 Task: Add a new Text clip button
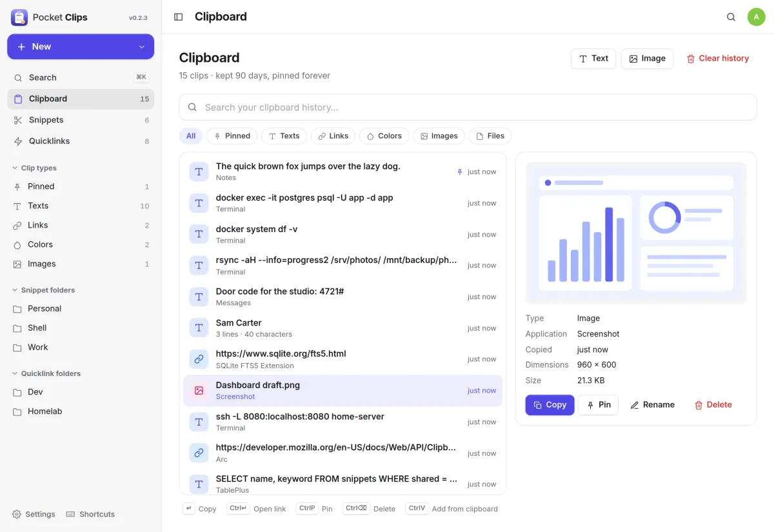[x=593, y=58]
